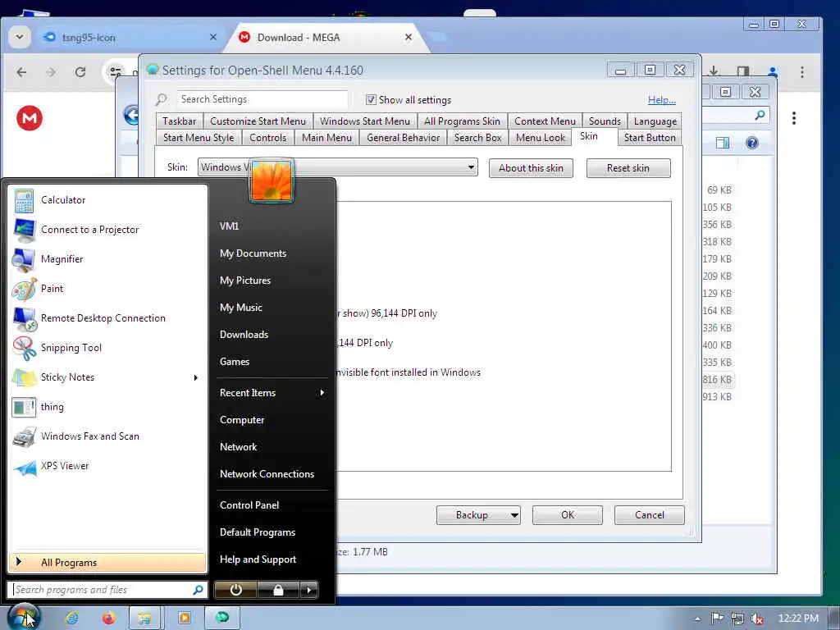
Task: Reload the page in Chrome
Action: [80, 72]
